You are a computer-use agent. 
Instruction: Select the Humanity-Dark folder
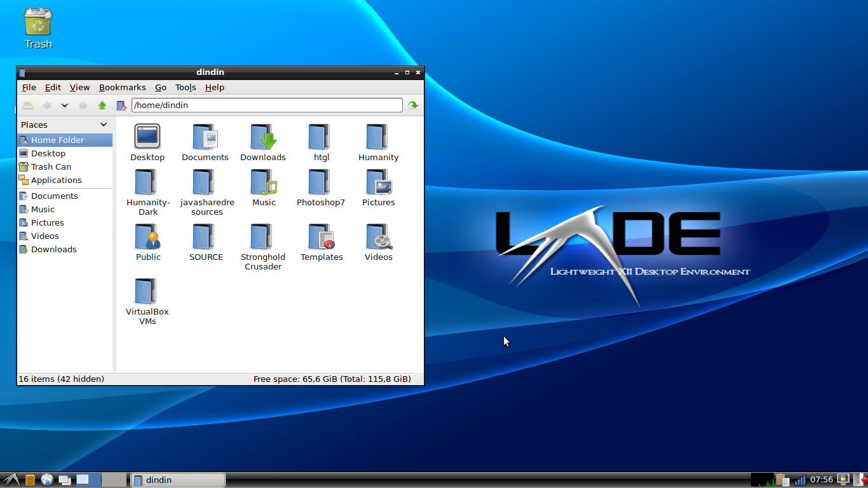coord(147,192)
